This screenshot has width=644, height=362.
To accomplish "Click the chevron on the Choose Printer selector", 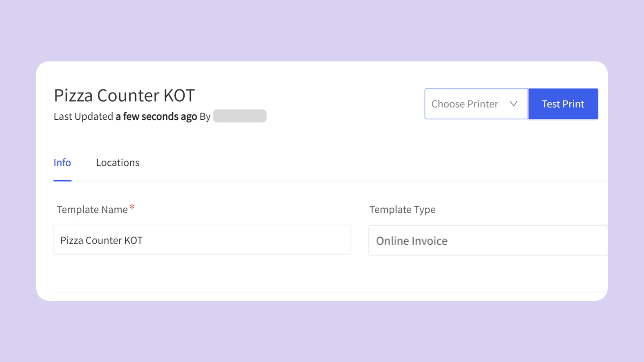I will coord(513,103).
